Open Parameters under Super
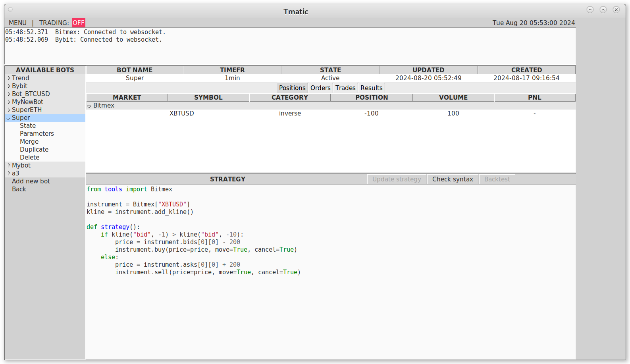 (x=37, y=134)
